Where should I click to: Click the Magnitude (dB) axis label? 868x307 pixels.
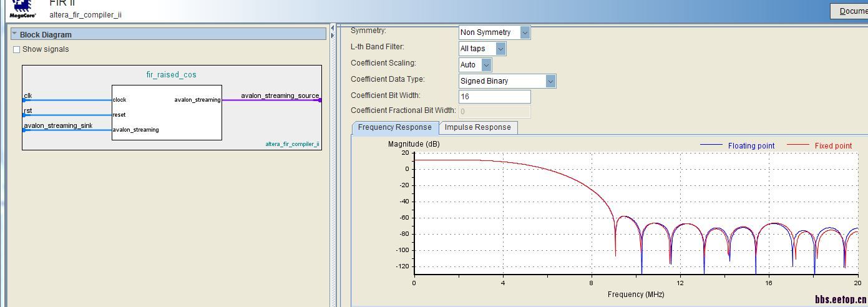point(414,144)
